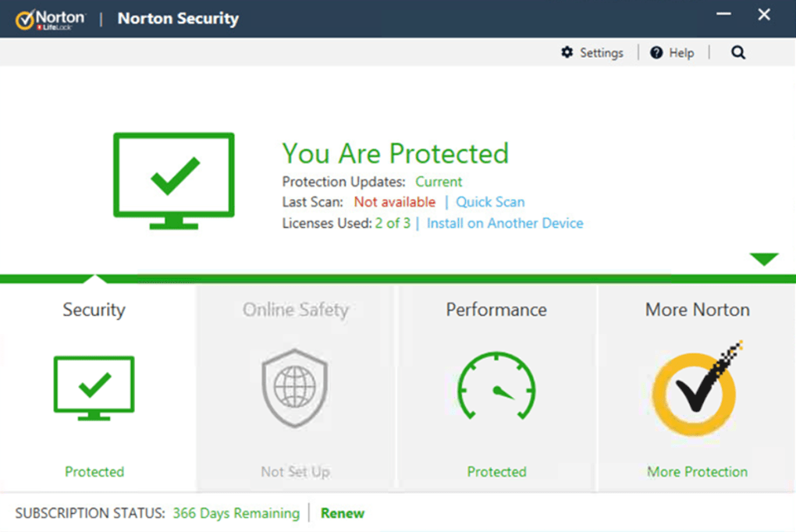Switch to the More Norton tab
The image size is (796, 532).
[694, 310]
